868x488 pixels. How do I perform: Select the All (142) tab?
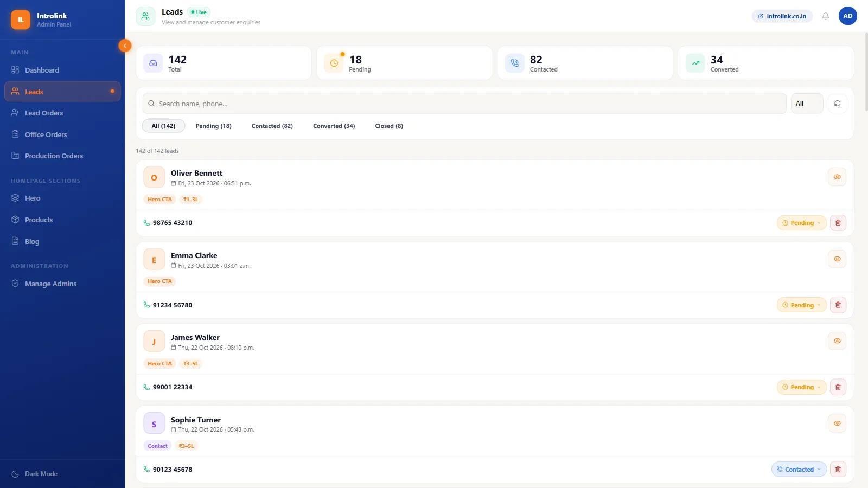(x=163, y=126)
